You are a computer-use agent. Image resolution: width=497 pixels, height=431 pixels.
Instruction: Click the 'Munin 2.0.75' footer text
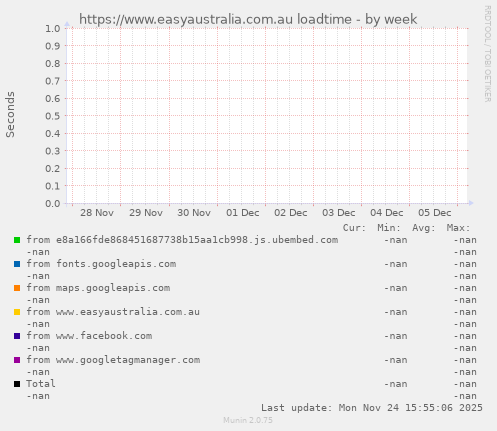tap(248, 420)
